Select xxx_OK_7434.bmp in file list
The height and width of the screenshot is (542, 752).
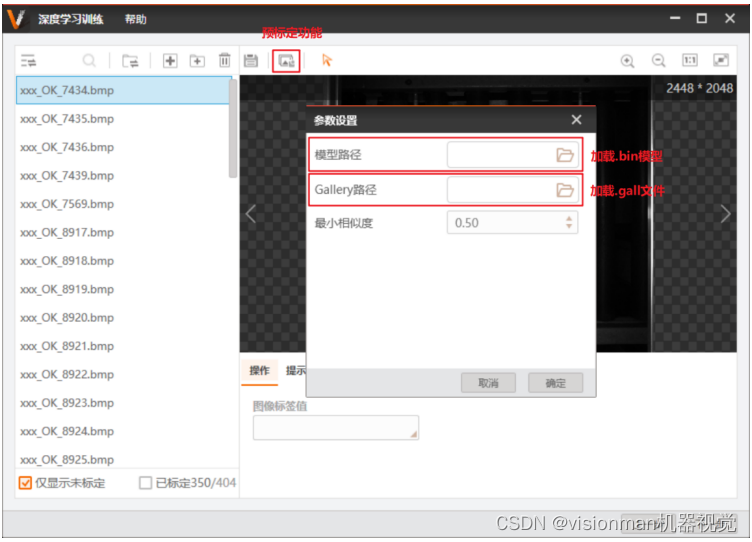[x=123, y=90]
